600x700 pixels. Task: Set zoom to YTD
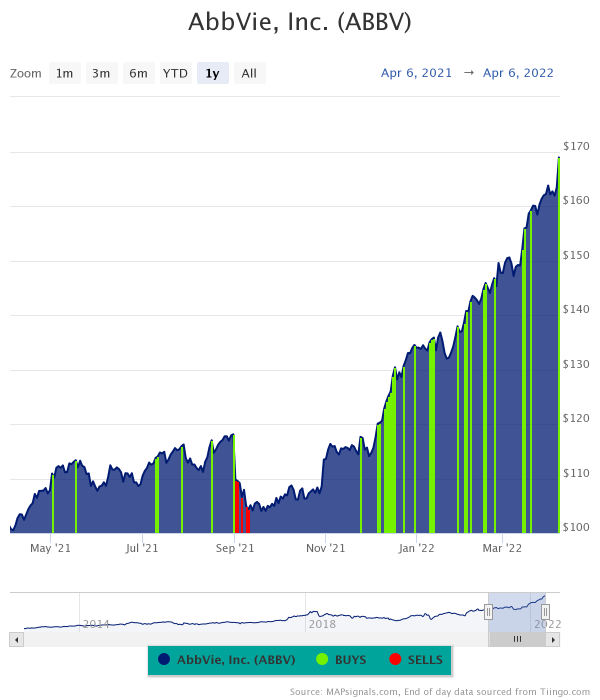click(x=175, y=73)
